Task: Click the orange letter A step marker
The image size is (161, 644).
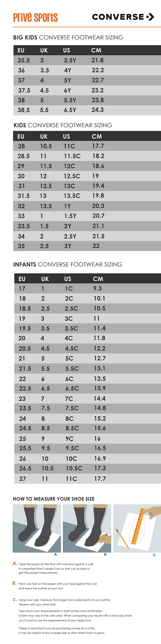Action: coord(15,563)
